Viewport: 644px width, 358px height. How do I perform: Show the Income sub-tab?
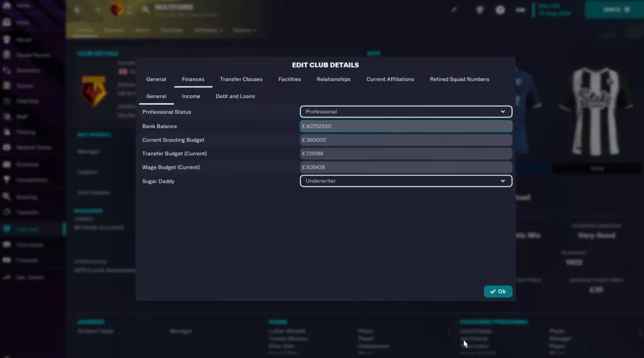tap(191, 97)
